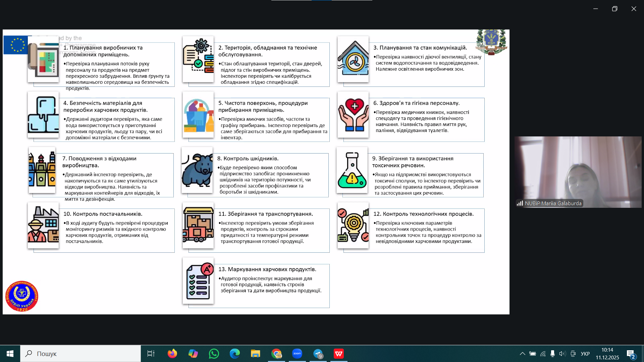Open Copilot icon in taskbar

pos(193,354)
